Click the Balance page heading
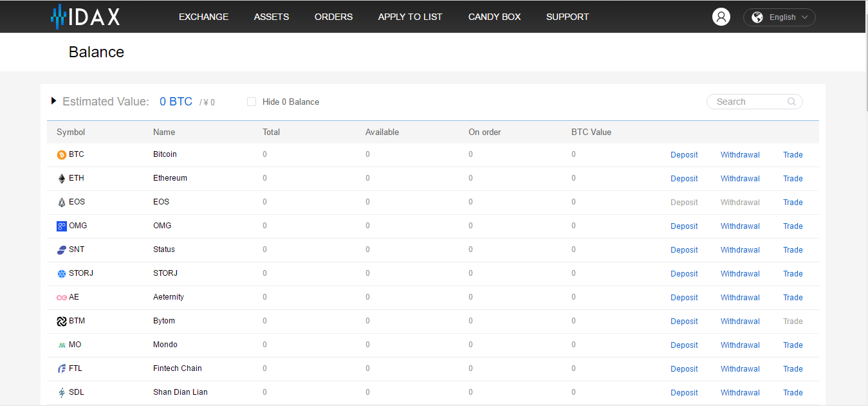 click(x=97, y=52)
